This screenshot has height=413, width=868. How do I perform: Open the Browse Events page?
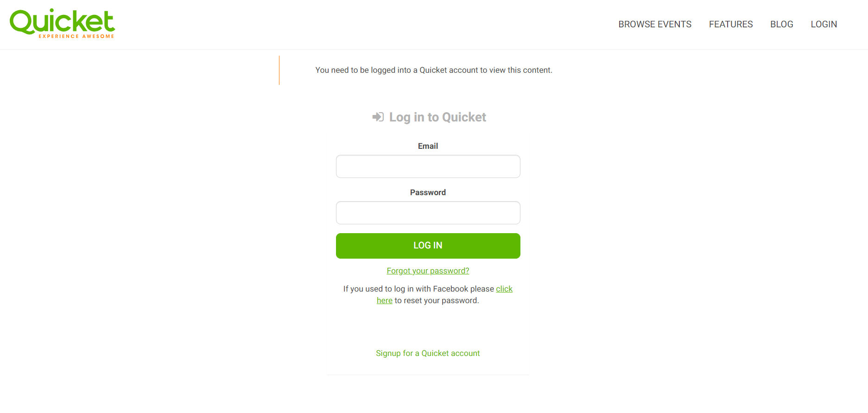(655, 24)
